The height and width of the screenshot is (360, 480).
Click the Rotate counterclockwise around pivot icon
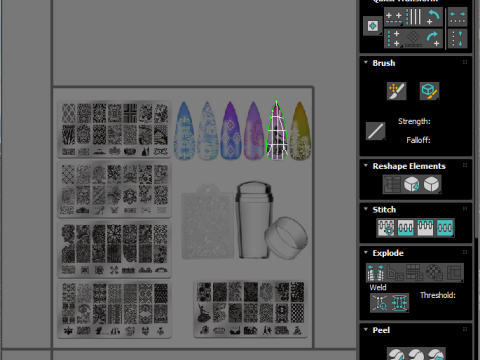click(x=433, y=17)
